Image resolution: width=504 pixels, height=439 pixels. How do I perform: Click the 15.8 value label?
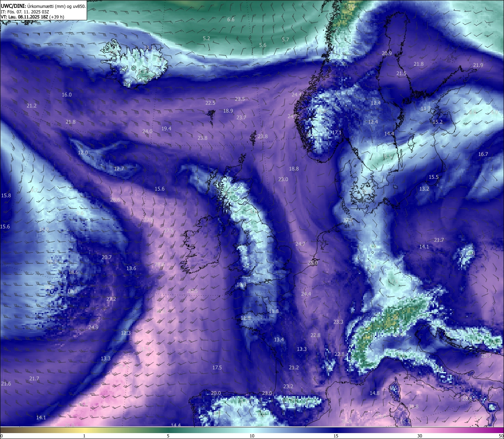[6, 196]
